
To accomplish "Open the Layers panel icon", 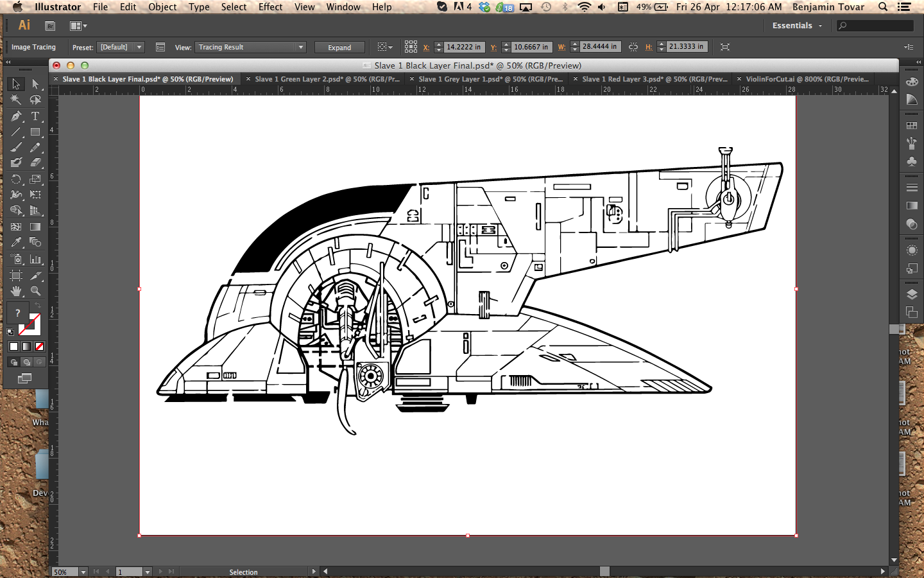I will [912, 294].
